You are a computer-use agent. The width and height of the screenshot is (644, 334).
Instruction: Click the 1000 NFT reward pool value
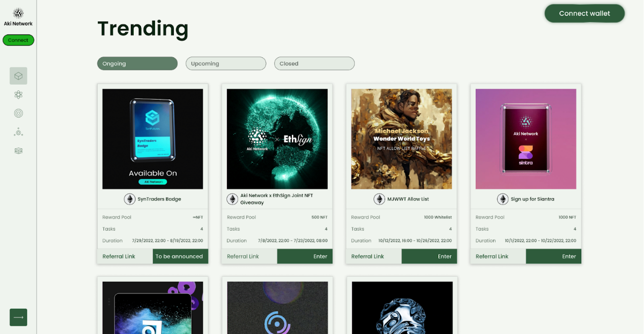567,217
